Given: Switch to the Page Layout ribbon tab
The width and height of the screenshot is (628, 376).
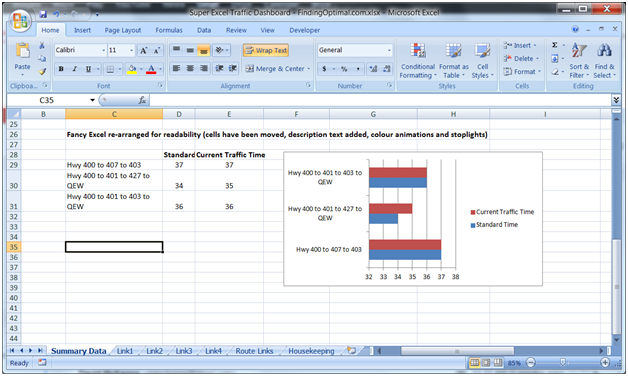Looking at the screenshot, I should tap(123, 30).
